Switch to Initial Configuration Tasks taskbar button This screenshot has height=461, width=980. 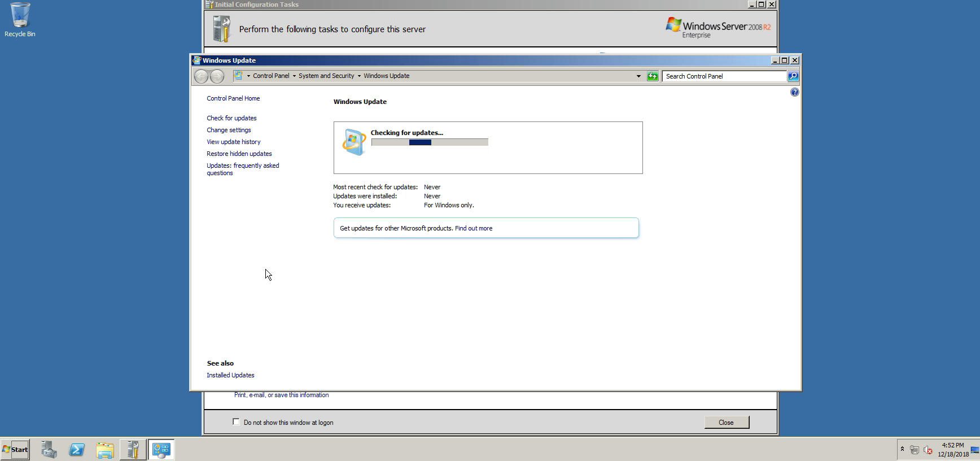pos(133,450)
